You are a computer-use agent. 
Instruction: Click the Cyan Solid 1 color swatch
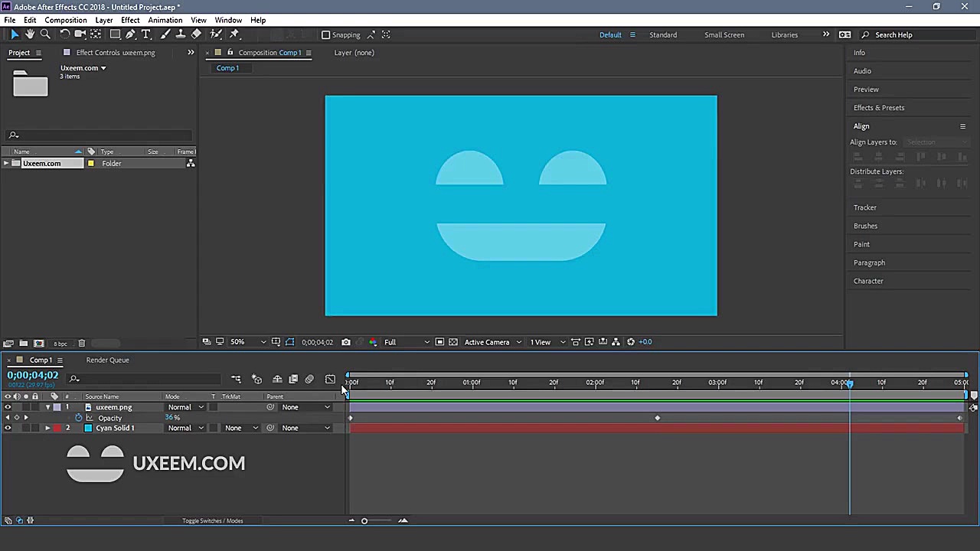(x=88, y=428)
